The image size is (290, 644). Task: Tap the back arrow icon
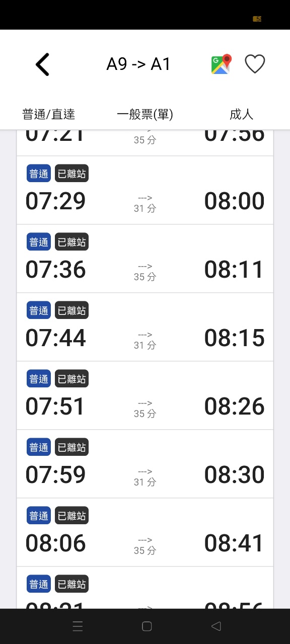[42, 64]
